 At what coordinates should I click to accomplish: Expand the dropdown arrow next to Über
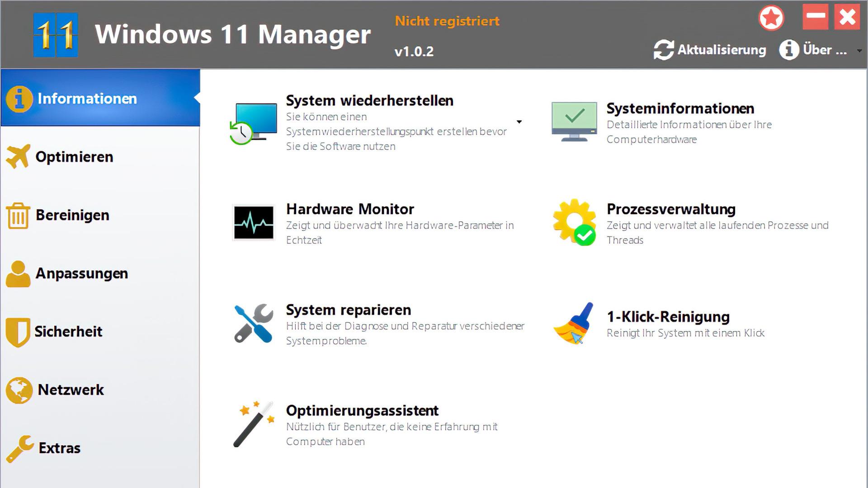pyautogui.click(x=859, y=51)
